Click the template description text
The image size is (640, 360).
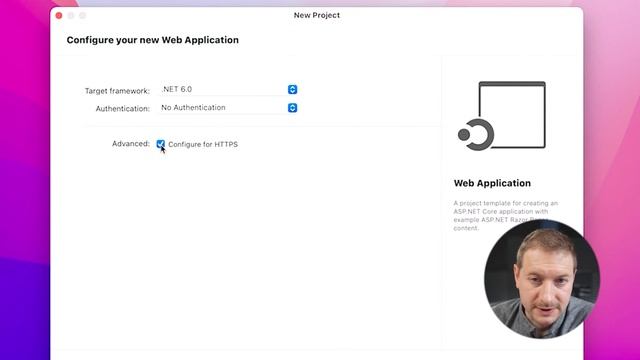click(x=506, y=216)
